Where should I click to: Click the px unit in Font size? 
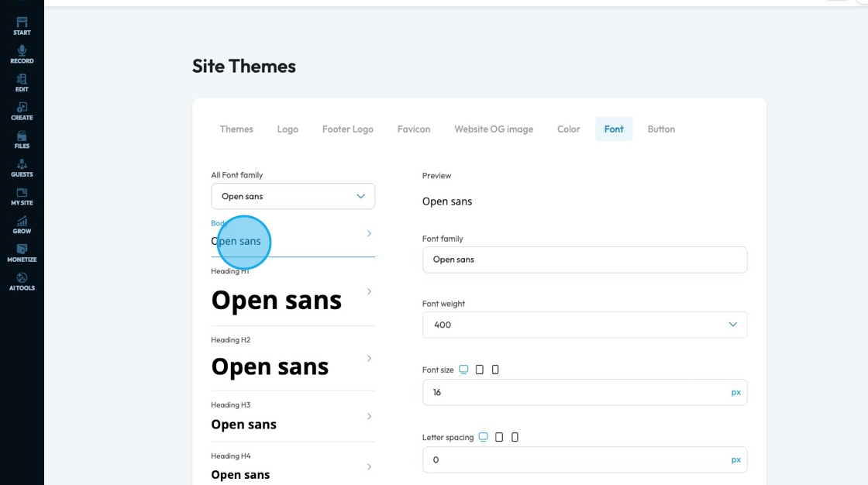(x=735, y=393)
